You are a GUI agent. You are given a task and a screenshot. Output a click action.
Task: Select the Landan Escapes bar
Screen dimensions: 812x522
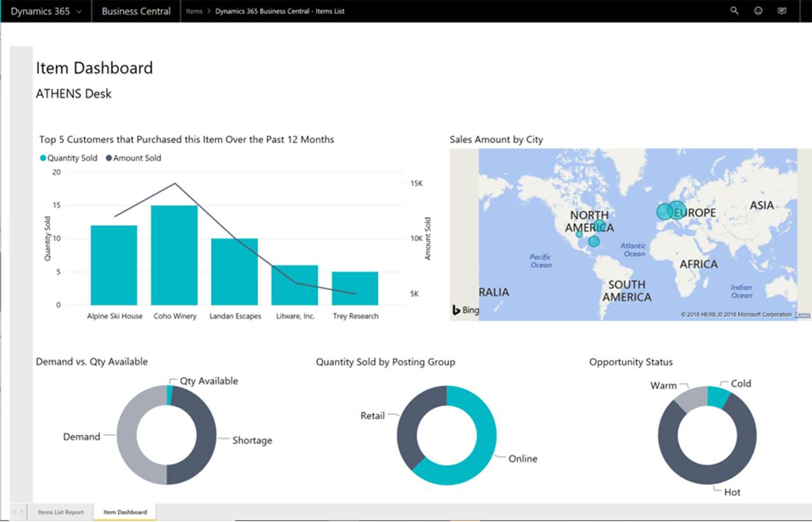(x=234, y=271)
